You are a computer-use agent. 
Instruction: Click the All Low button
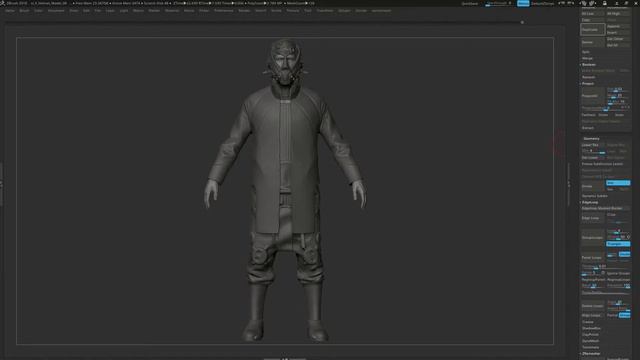(x=592, y=13)
